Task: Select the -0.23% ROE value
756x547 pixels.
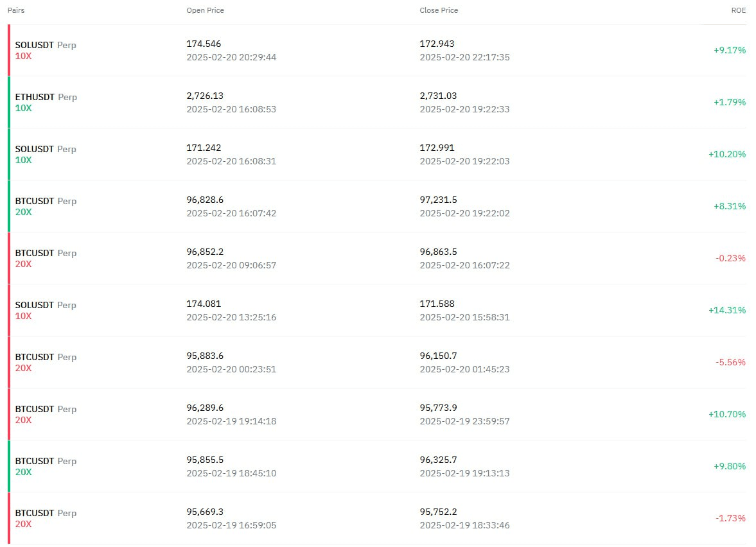Action: [x=730, y=258]
